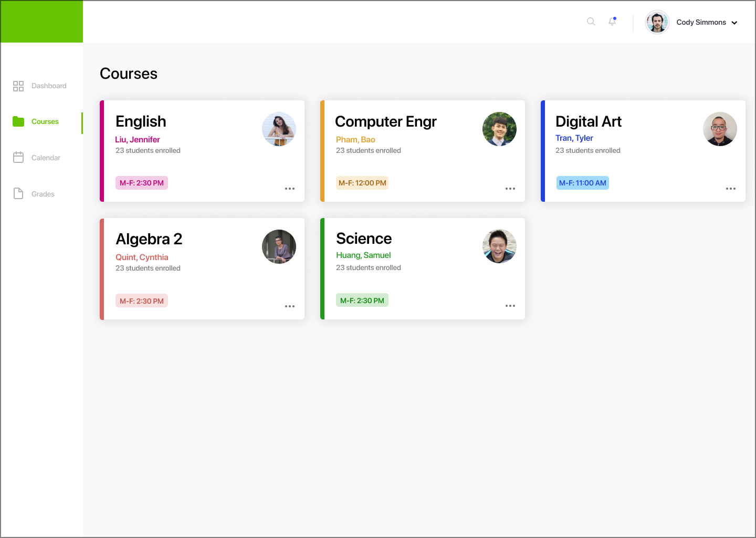Open the Algebra 2 card overflow menu
The image size is (756, 538).
coord(290,306)
